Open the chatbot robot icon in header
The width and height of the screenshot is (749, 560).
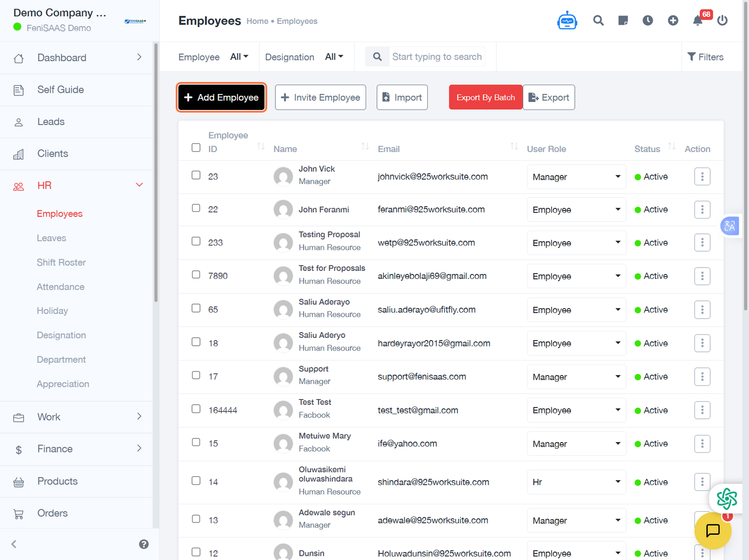(x=567, y=21)
